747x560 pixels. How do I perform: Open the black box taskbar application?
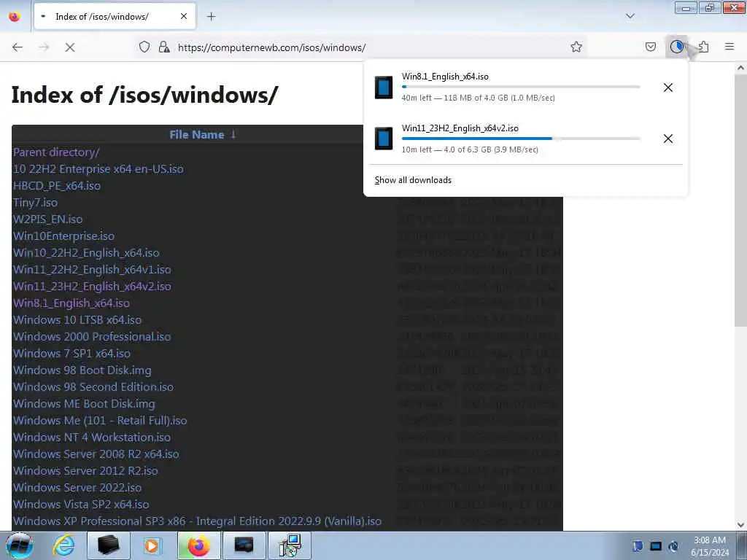click(108, 545)
